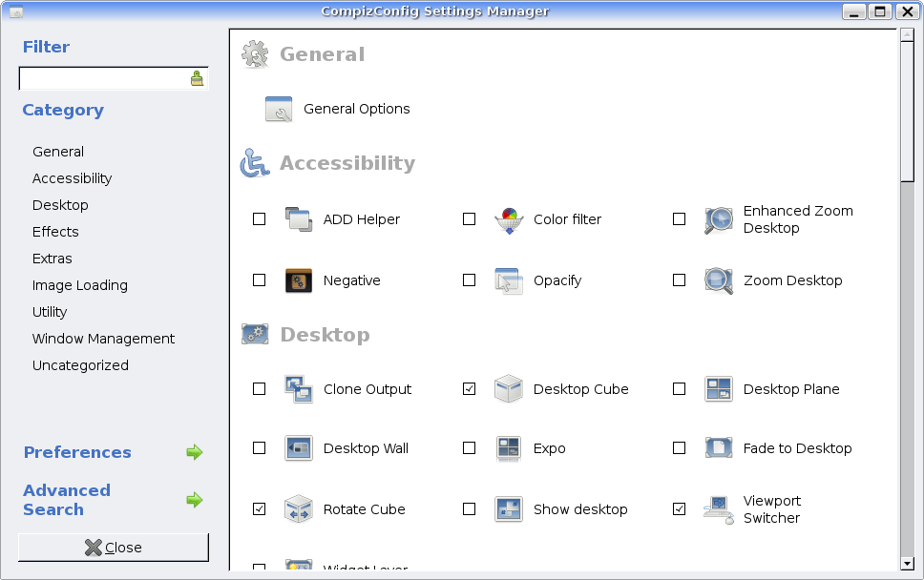924x580 pixels.
Task: Enable the Desktop Wall checkbox
Action: coord(260,448)
